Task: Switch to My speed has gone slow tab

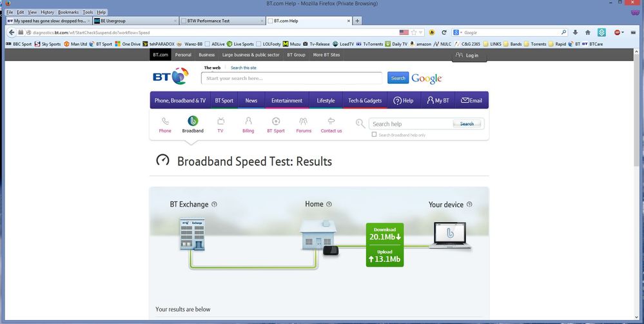Action: 49,21
